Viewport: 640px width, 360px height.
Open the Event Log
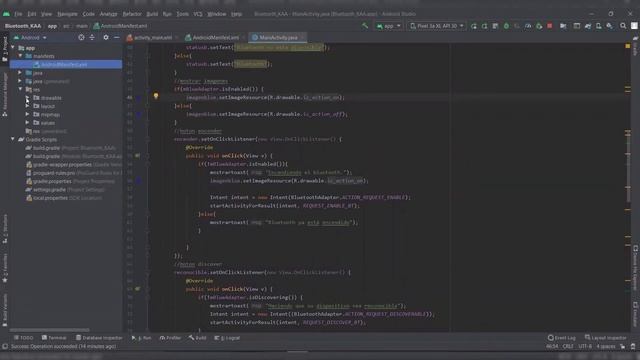pos(562,338)
